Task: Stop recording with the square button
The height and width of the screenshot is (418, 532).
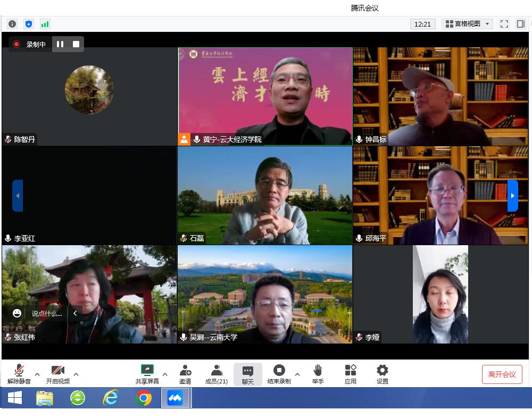Action: pos(76,44)
